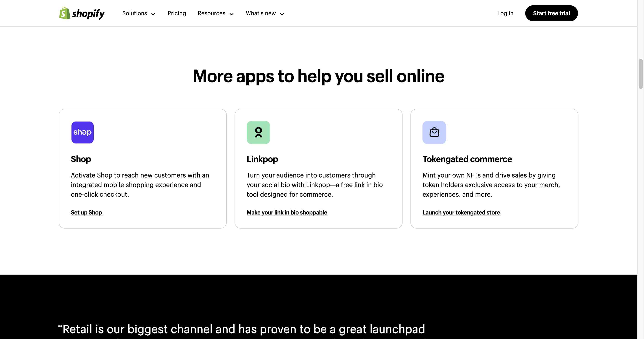
Task: Click the More apps to help you sell online heading
Action: click(319, 76)
